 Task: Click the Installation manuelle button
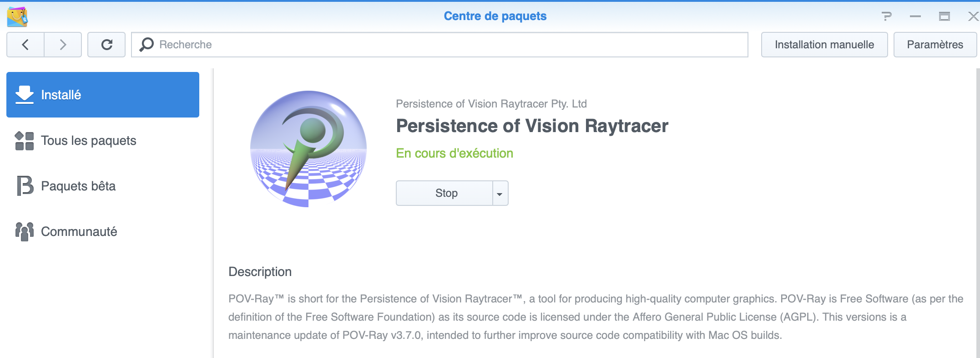coord(824,45)
